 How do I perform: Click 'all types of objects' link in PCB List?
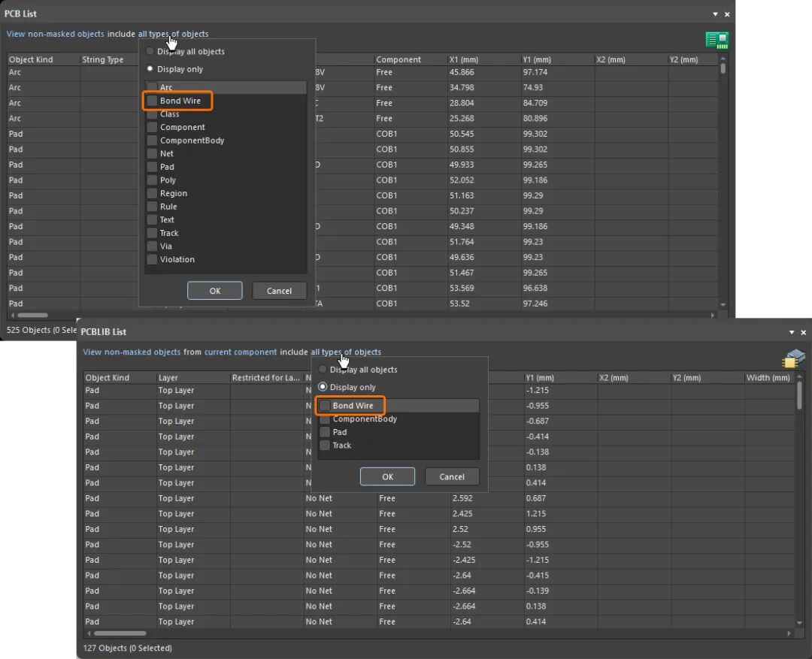click(173, 34)
